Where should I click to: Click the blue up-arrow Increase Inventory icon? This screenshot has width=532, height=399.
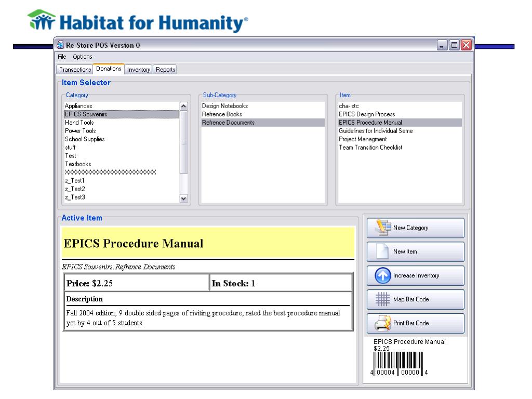383,275
